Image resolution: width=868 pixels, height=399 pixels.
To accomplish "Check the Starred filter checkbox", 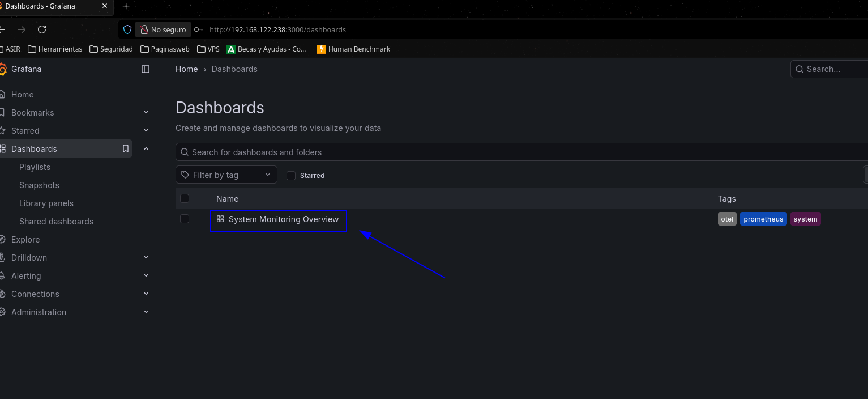I will click(291, 176).
